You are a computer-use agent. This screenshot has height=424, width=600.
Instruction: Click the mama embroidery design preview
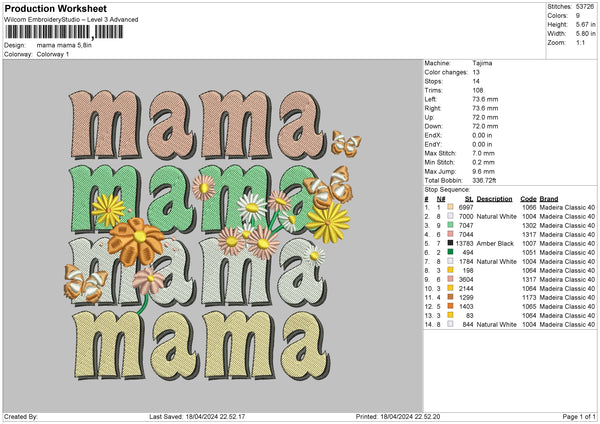[213, 235]
